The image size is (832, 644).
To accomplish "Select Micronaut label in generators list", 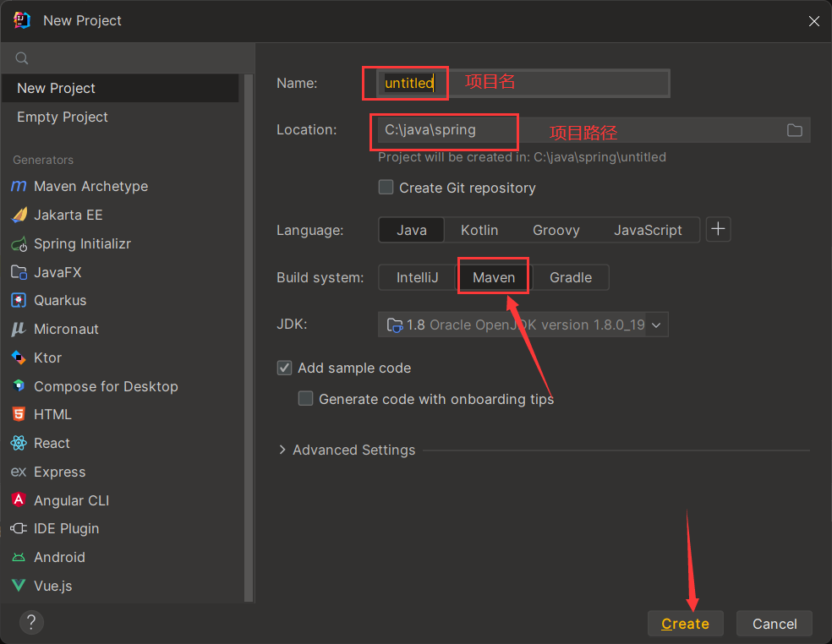I will pyautogui.click(x=66, y=329).
